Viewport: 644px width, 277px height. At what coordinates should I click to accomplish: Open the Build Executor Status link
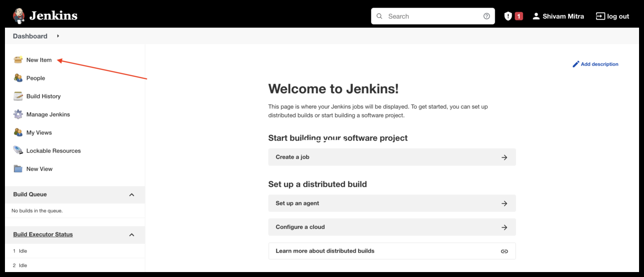43,234
